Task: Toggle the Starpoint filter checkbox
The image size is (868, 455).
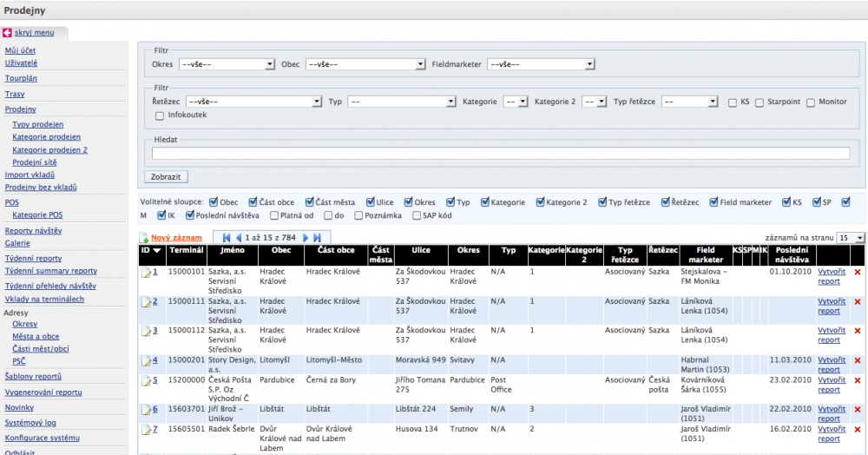Action: click(759, 102)
